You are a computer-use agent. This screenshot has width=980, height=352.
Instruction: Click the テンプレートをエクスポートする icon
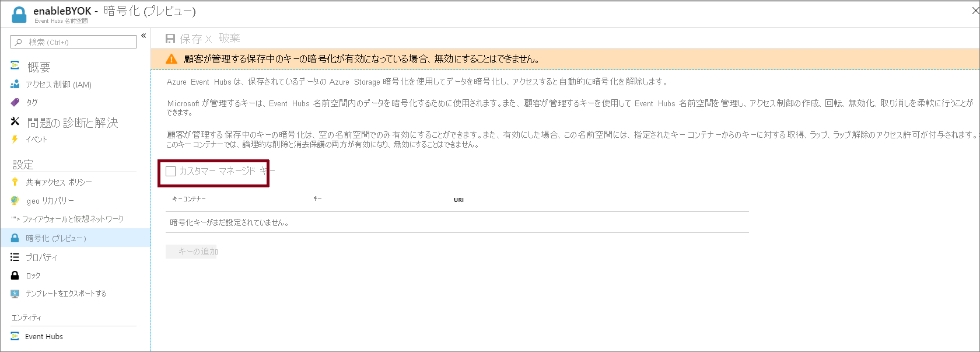(15, 294)
